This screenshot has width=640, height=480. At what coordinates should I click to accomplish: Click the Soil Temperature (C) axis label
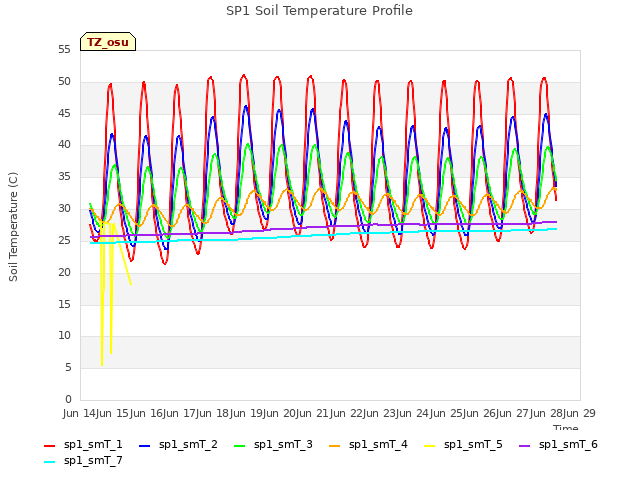tap(13, 227)
